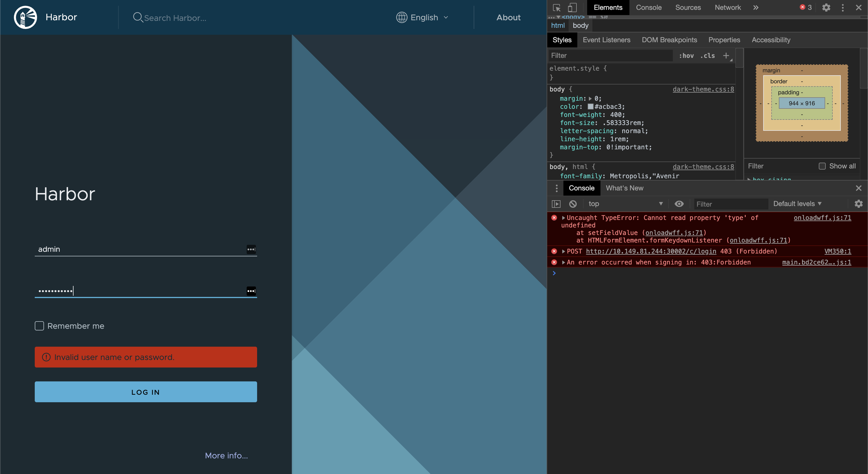Click the #acbac3 color swatch
This screenshot has width=868, height=474.
click(x=590, y=106)
